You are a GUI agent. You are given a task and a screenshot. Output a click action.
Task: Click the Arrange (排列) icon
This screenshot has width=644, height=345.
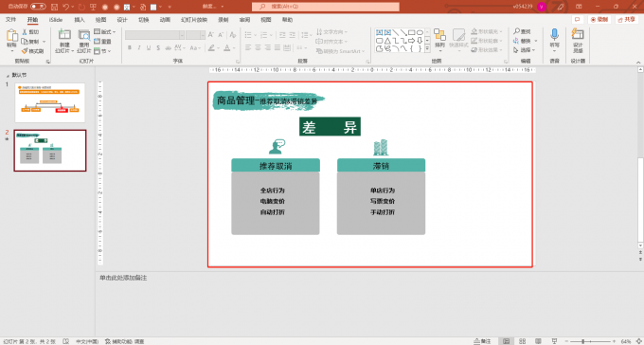tap(439, 35)
